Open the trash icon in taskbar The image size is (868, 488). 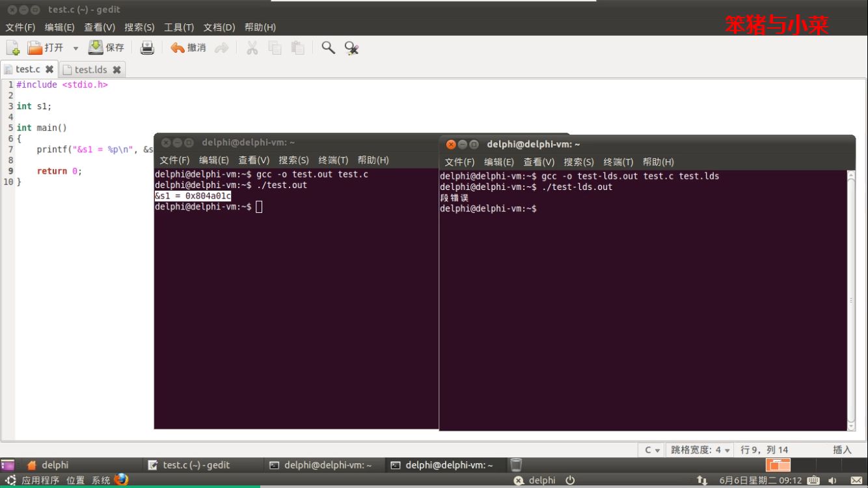(516, 465)
